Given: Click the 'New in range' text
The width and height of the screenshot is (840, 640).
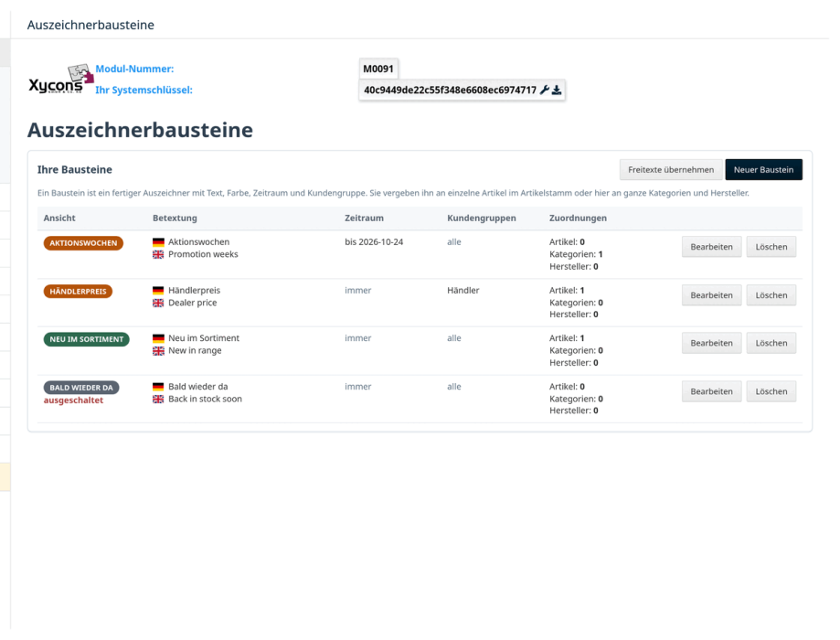Looking at the screenshot, I should point(195,350).
